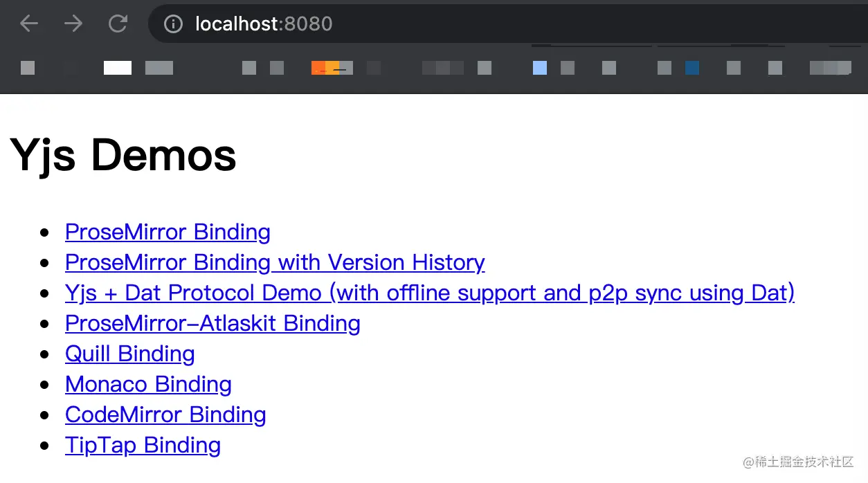Click the browser back arrow
Screen dimensions: 868x483
(x=29, y=24)
